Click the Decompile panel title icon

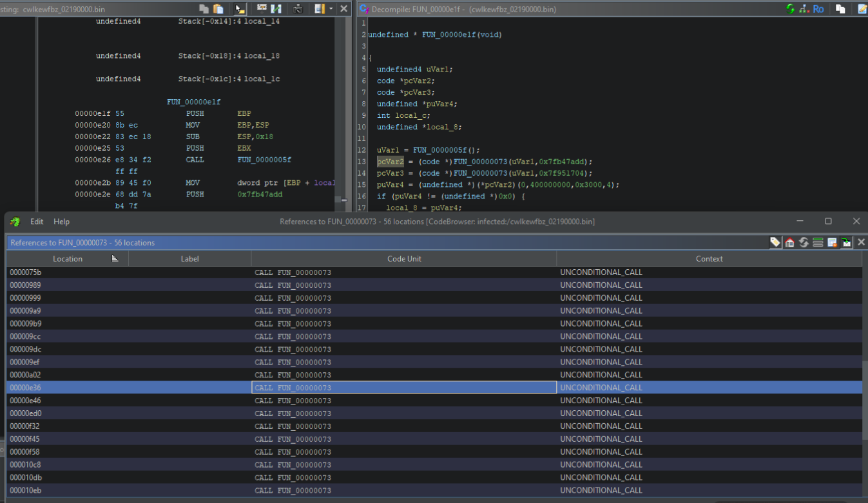pos(364,9)
